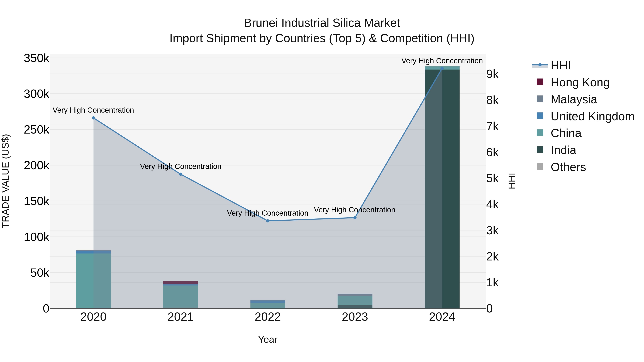Screen dimensions: 644x362
Task: Click the 2023 China bar segment
Action: tap(355, 300)
